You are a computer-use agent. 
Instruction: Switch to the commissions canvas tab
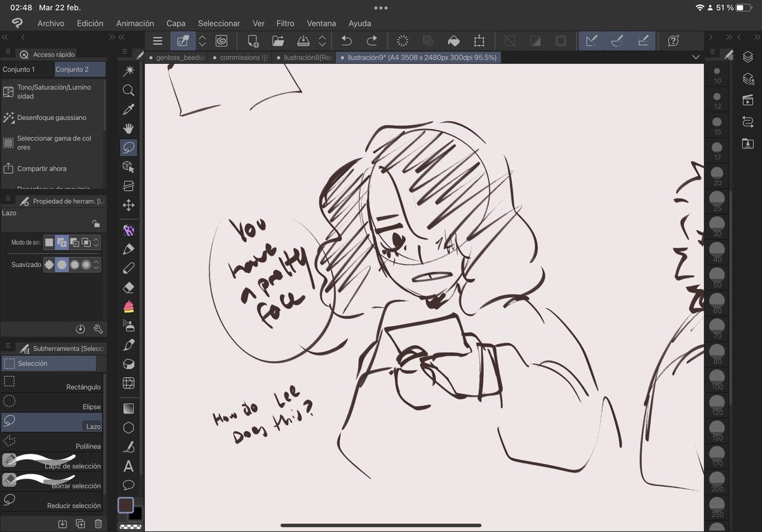tap(241, 57)
